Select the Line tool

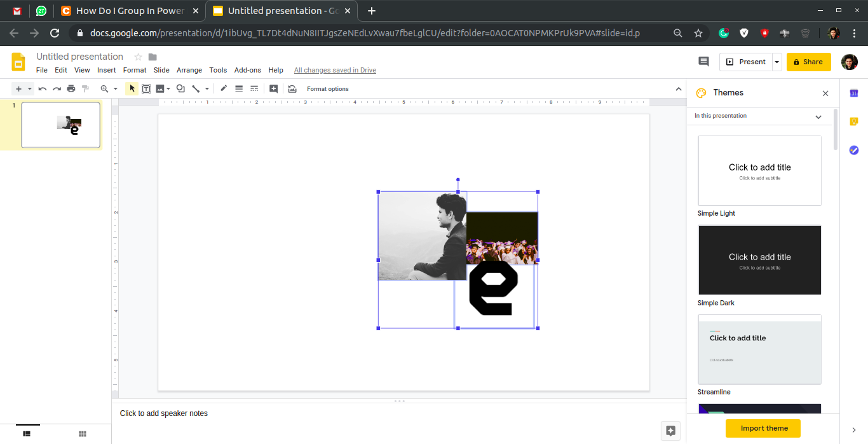pyautogui.click(x=196, y=89)
